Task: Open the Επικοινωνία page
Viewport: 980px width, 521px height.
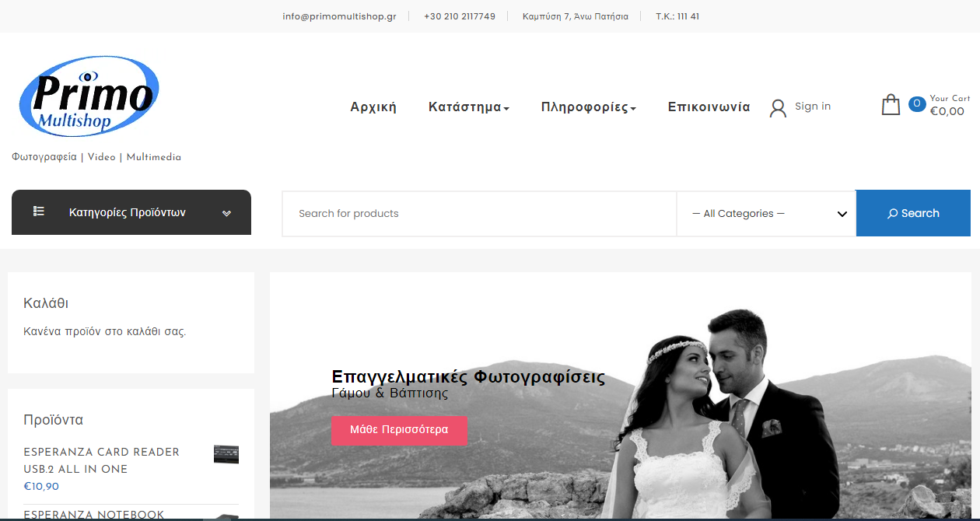Action: coord(709,107)
